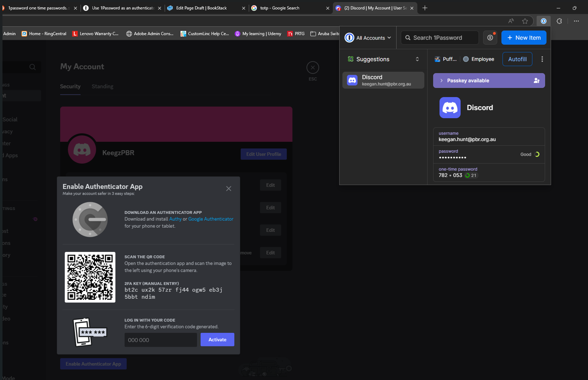588x380 pixels.
Task: Activate Read Aloud icon in address bar
Action: click(x=511, y=21)
